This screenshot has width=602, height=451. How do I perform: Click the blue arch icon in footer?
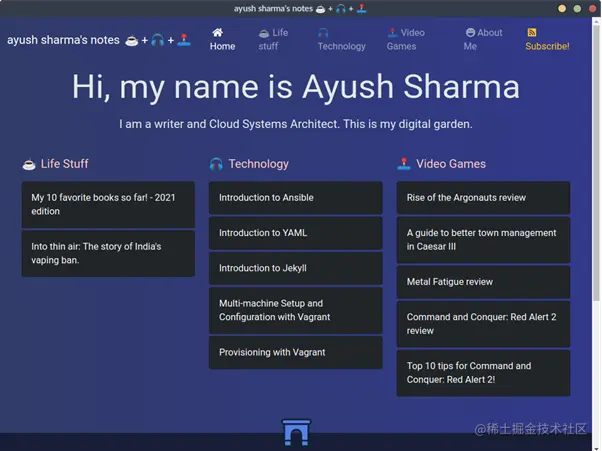pos(296,433)
